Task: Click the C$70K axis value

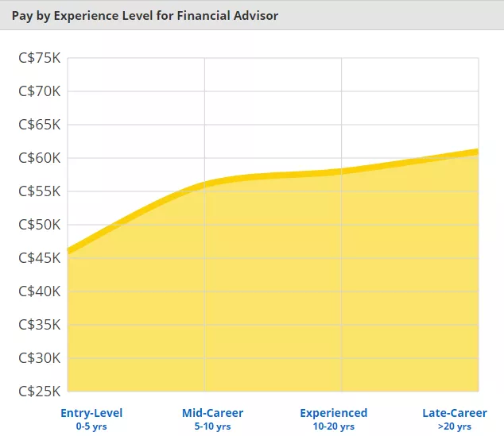Action: (x=40, y=91)
